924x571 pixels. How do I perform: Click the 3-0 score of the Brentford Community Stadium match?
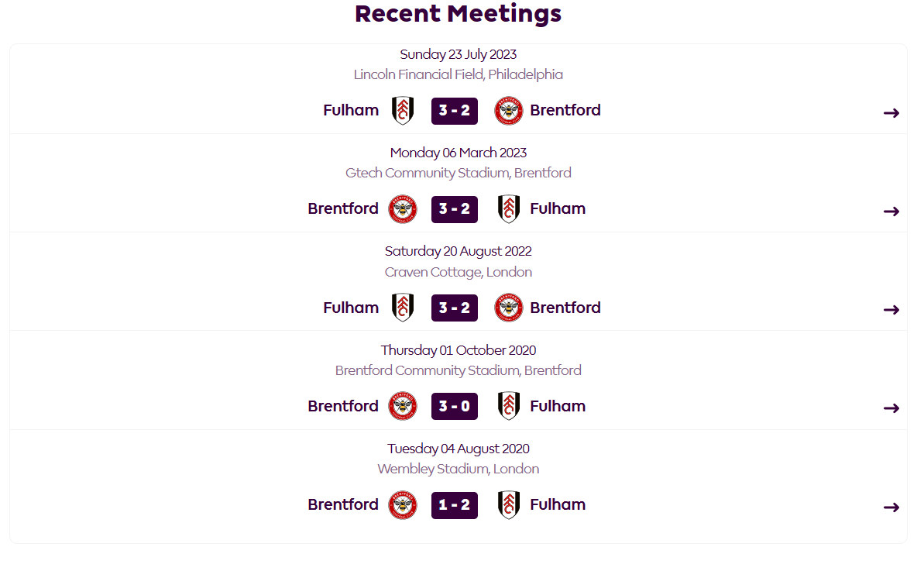455,407
